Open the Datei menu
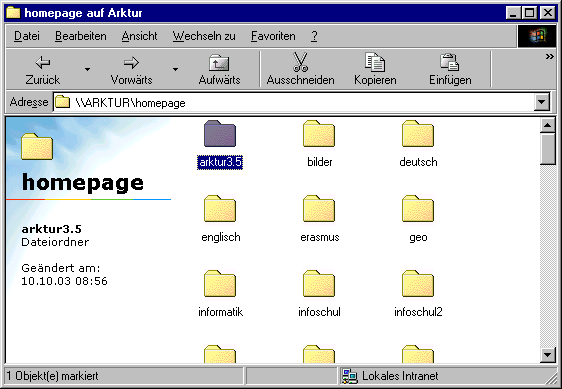The height and width of the screenshot is (389, 562). pos(27,36)
